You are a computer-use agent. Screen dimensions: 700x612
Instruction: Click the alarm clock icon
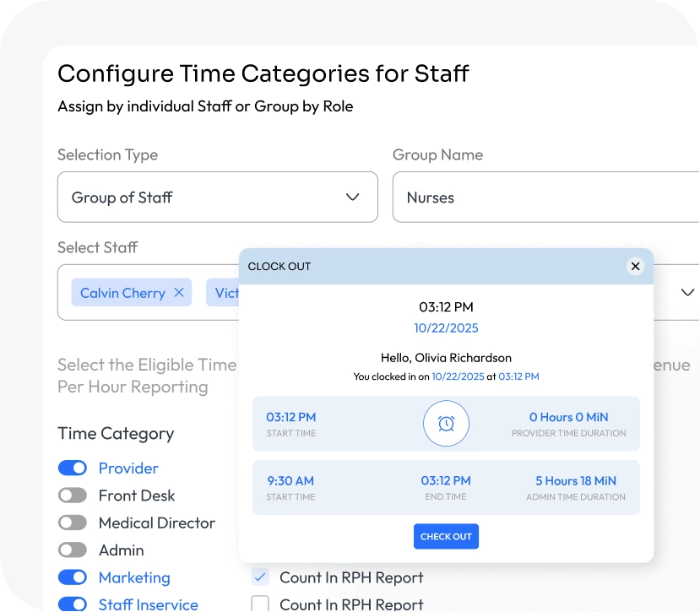click(x=446, y=424)
